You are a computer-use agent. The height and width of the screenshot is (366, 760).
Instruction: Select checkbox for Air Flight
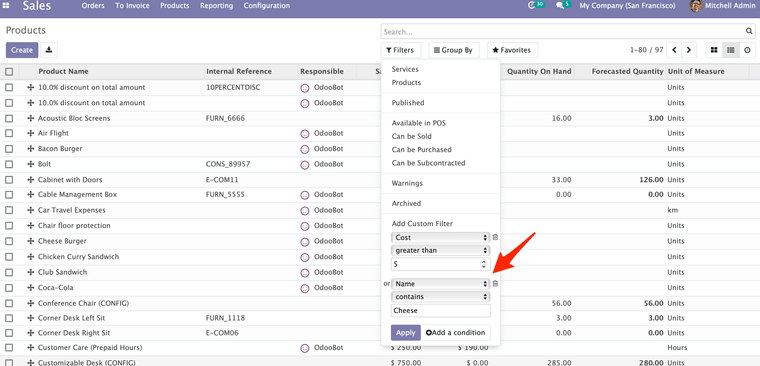9,133
